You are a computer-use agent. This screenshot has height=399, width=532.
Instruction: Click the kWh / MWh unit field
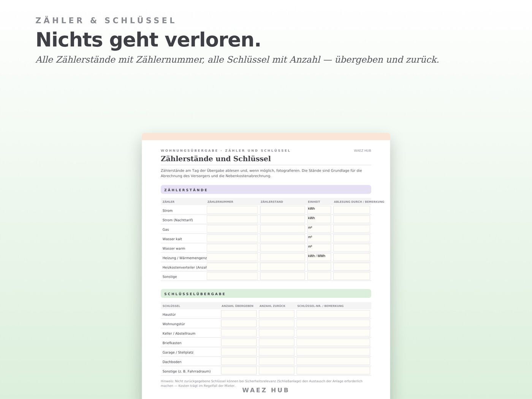pos(319,257)
